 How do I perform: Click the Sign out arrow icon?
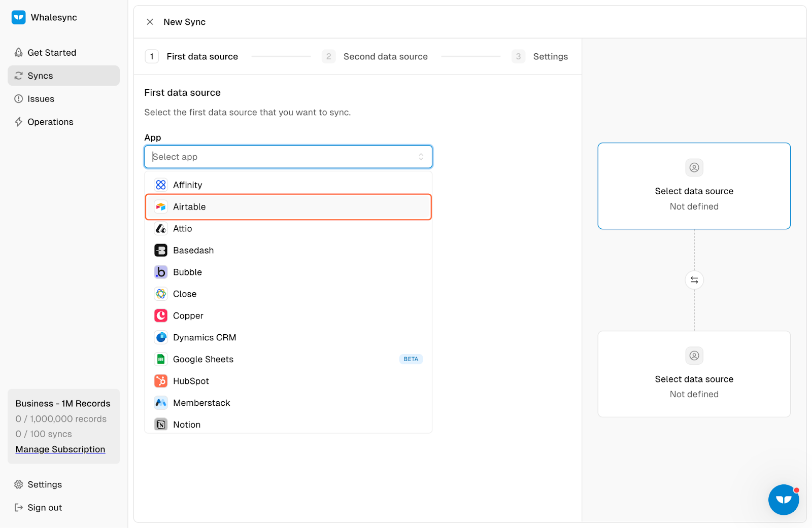point(19,508)
